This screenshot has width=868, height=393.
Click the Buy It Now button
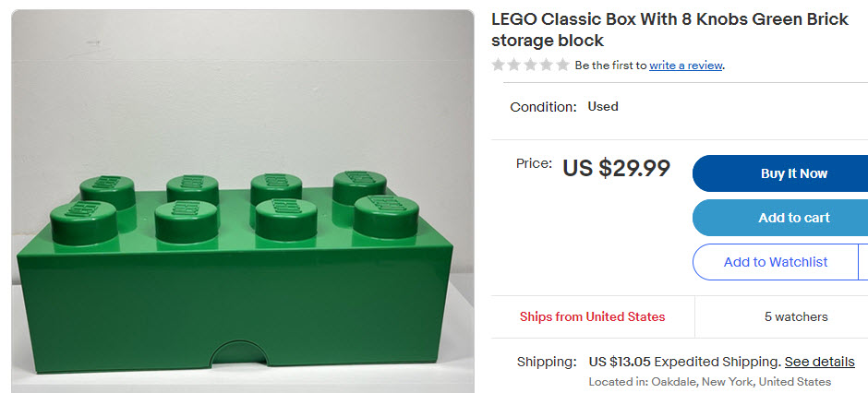(x=780, y=173)
